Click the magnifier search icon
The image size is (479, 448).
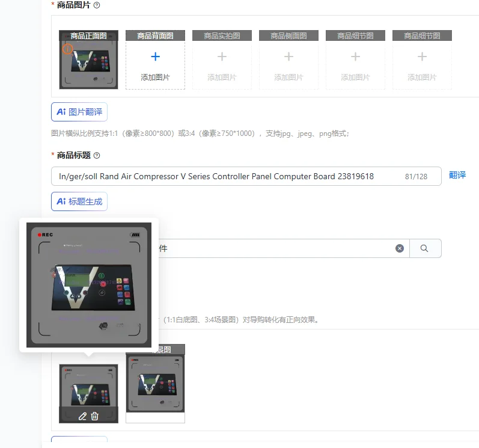(424, 248)
